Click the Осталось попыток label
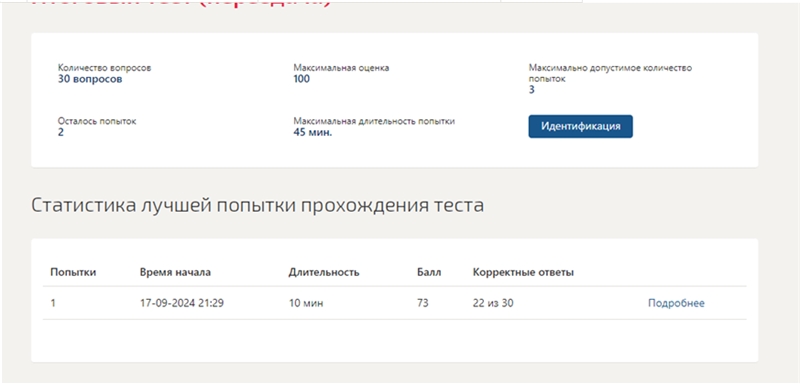 coord(97,121)
